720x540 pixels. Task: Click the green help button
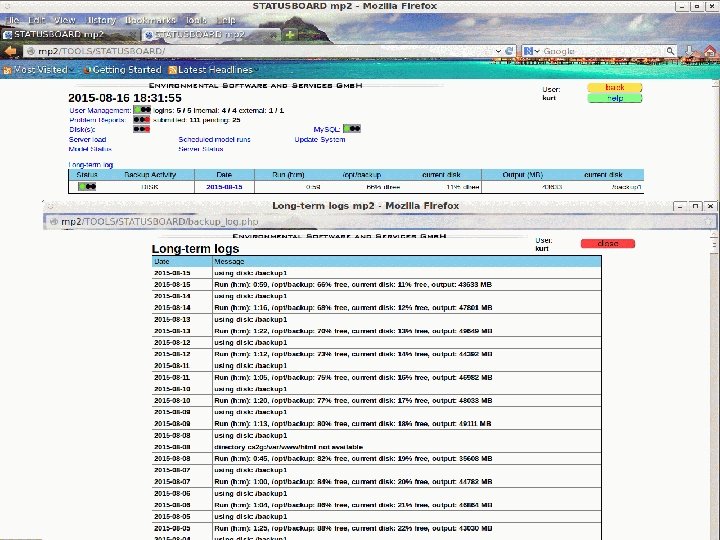(615, 98)
